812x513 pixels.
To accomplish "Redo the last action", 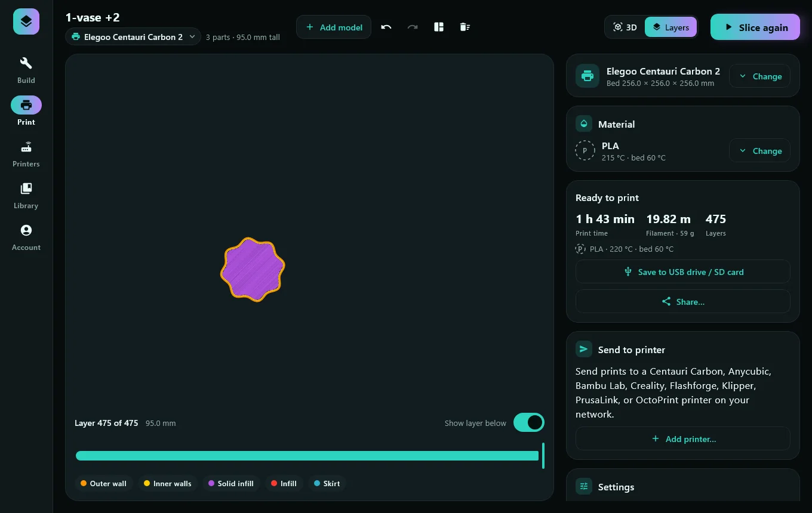I will 413,27.
